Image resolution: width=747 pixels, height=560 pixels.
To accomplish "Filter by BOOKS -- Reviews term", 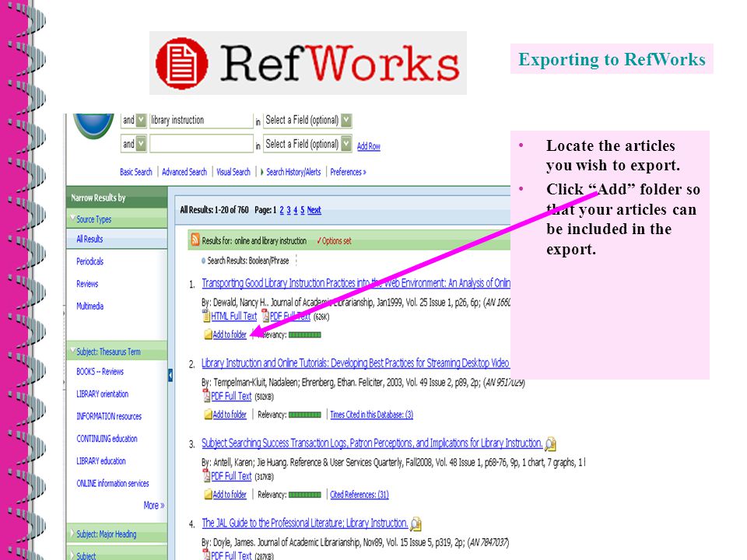I will pyautogui.click(x=100, y=371).
